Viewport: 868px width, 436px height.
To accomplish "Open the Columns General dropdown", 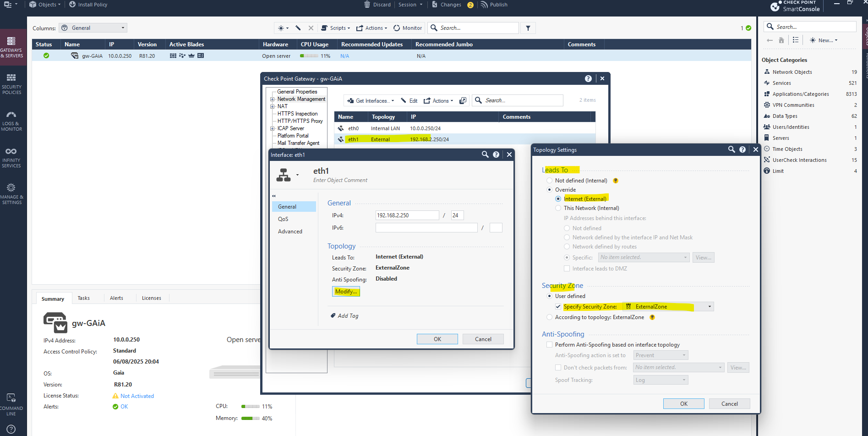I will click(x=93, y=28).
